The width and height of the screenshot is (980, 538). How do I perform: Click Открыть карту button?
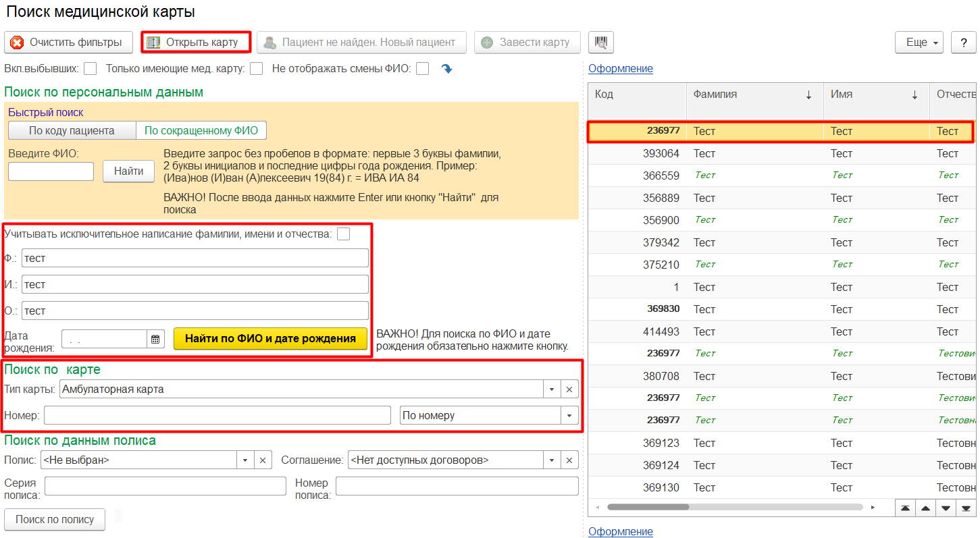pos(196,42)
